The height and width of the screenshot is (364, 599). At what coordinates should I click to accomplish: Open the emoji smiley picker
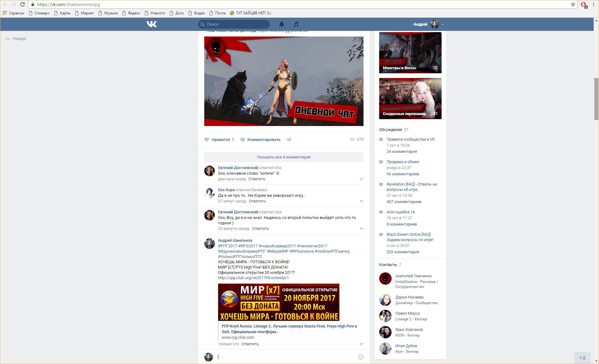(x=361, y=357)
